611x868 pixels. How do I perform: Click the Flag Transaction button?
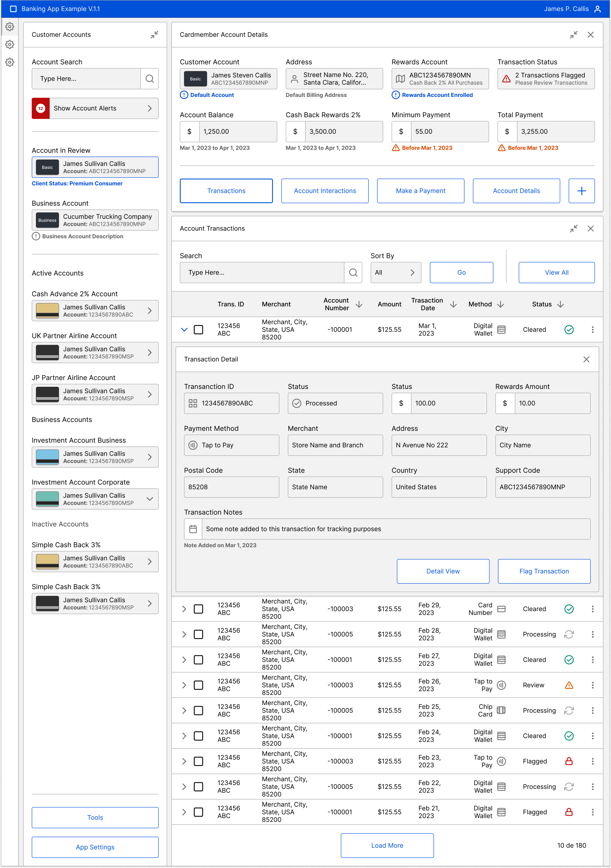coord(544,571)
